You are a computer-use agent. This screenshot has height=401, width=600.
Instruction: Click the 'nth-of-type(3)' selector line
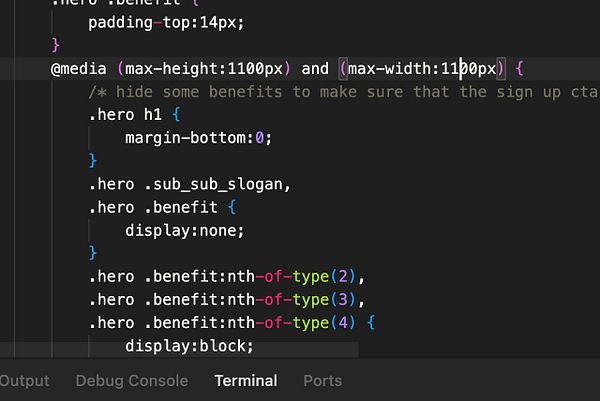[227, 300]
